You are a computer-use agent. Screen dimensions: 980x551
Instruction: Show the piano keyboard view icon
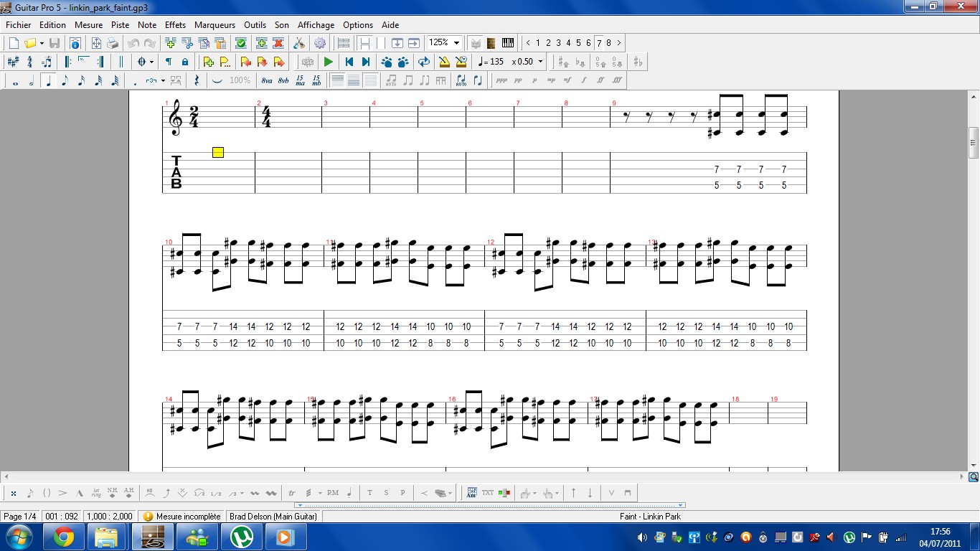(x=508, y=43)
